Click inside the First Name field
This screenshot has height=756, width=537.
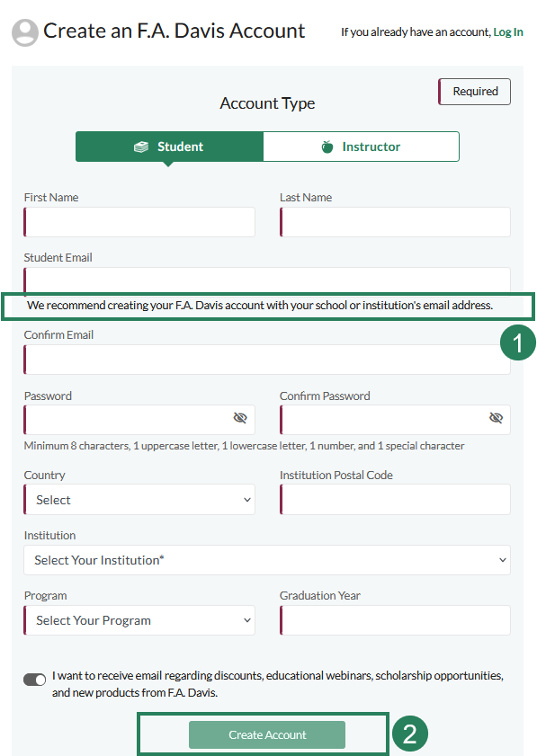pyautogui.click(x=139, y=222)
